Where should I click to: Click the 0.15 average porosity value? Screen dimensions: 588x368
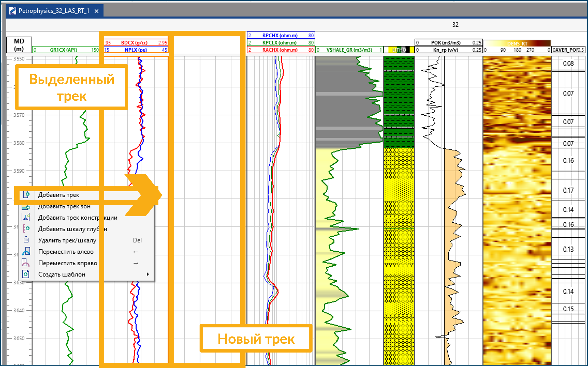[x=568, y=309]
